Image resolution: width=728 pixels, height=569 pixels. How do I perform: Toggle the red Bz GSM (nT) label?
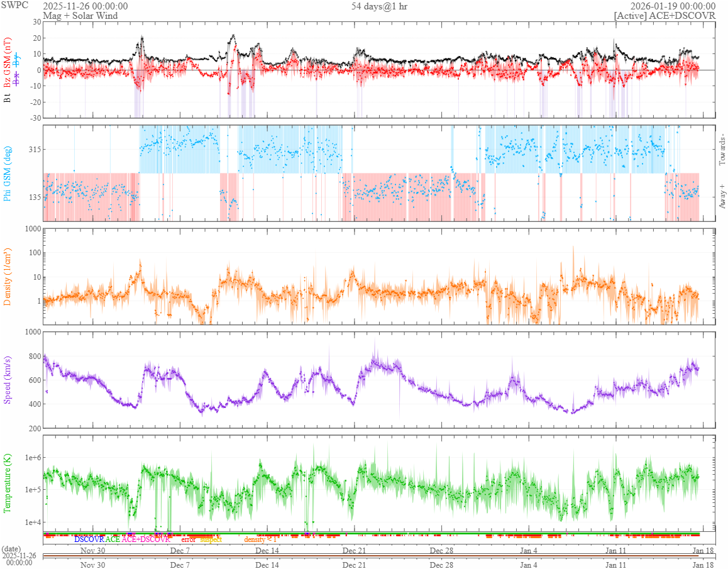click(x=8, y=64)
